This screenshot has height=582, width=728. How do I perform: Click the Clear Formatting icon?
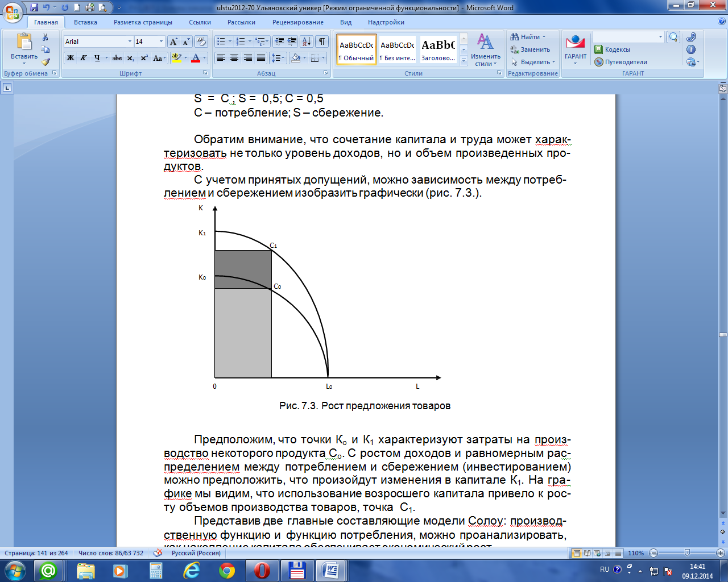coord(201,41)
